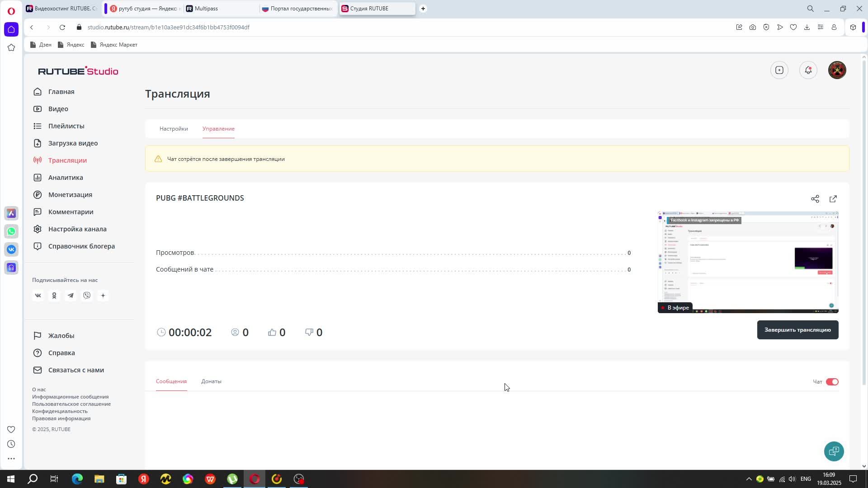Switch to Портал государственных browser tab

point(298,9)
